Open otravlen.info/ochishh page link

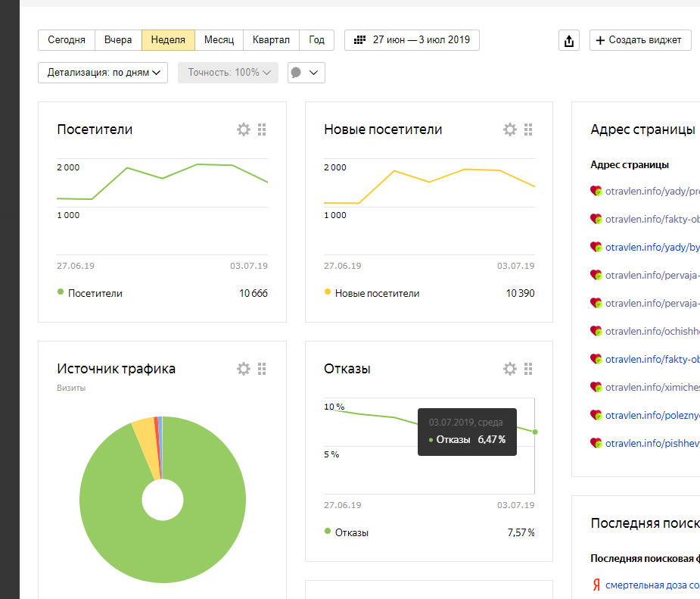(x=652, y=331)
